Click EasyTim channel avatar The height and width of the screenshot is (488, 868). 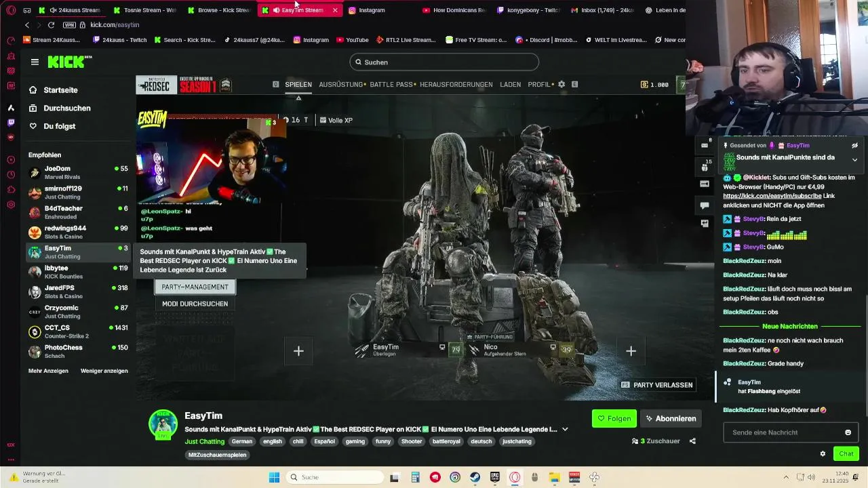point(163,424)
